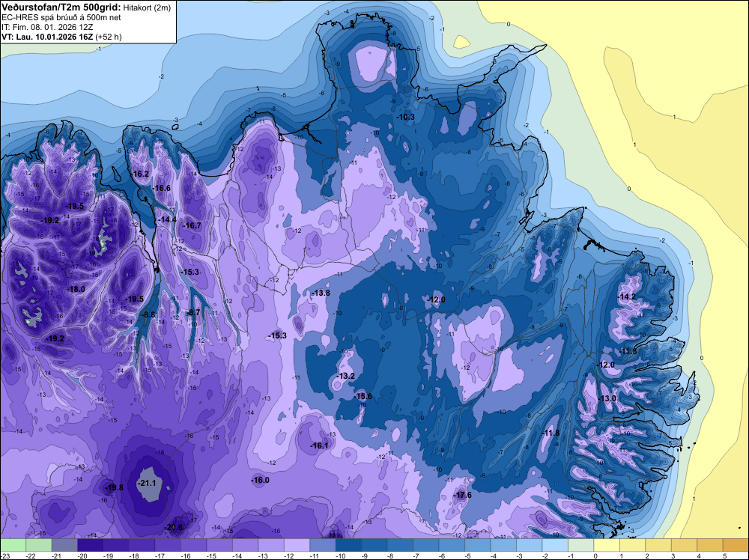The height and width of the screenshot is (560, 749).
Task: Click the -10.3 temperature value
Action: coord(406,117)
